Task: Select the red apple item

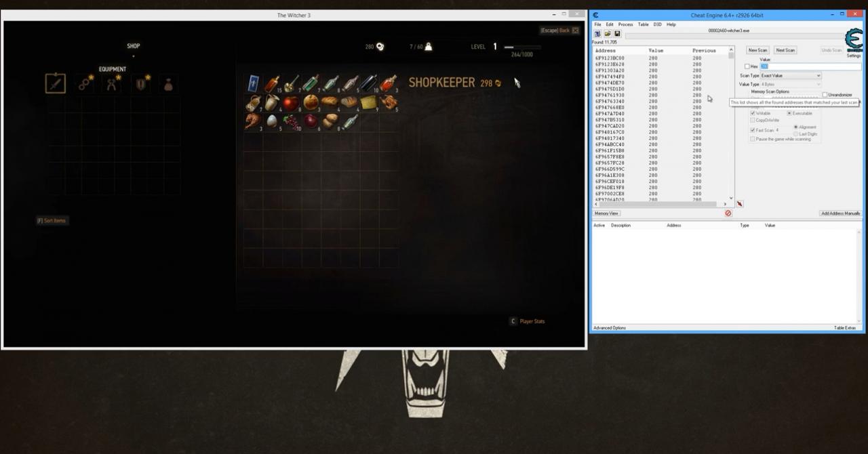Action: (x=292, y=103)
